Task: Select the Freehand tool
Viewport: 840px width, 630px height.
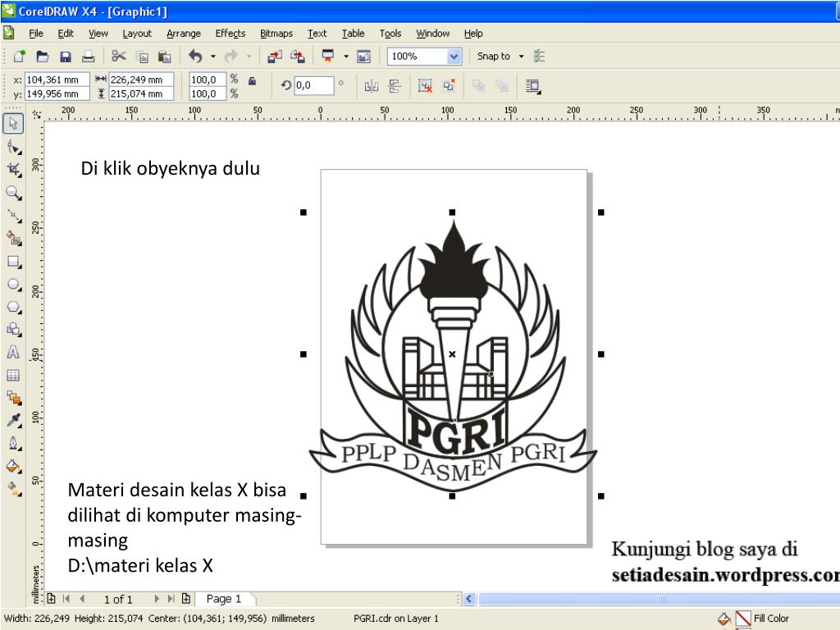Action: coord(13,216)
